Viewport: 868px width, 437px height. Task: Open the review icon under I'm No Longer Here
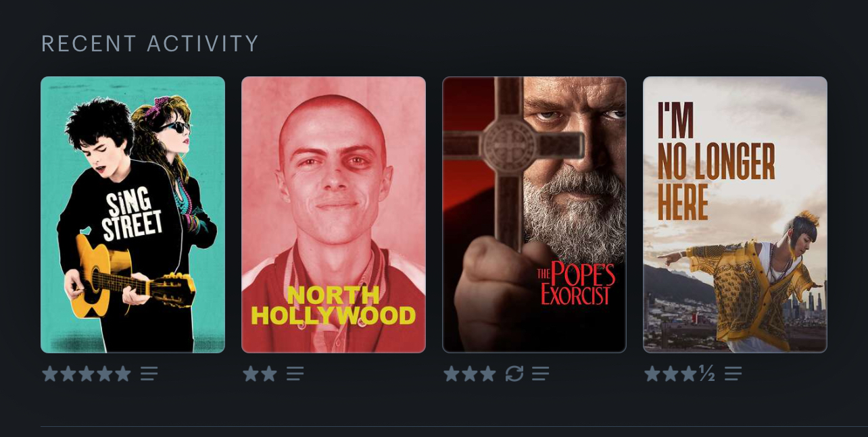pyautogui.click(x=733, y=374)
